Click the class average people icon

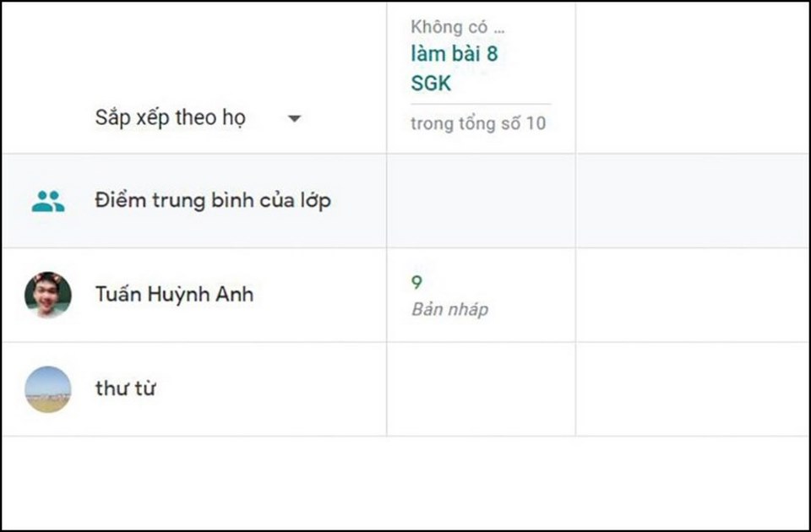[x=48, y=201]
